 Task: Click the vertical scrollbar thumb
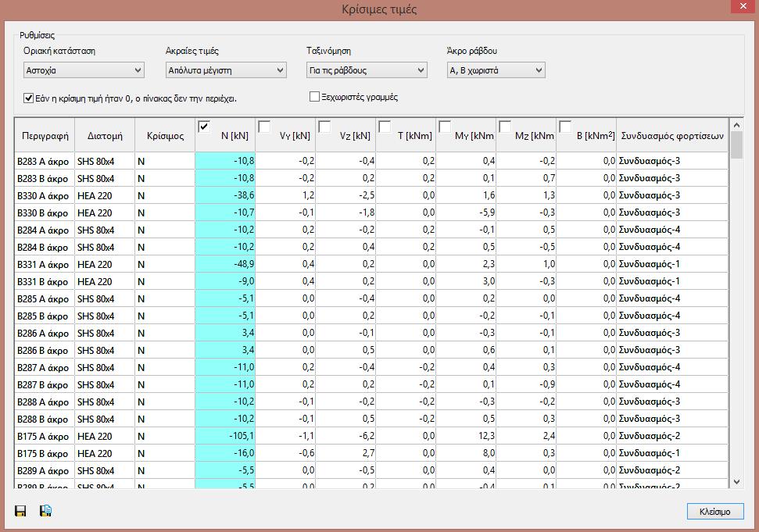click(x=737, y=145)
